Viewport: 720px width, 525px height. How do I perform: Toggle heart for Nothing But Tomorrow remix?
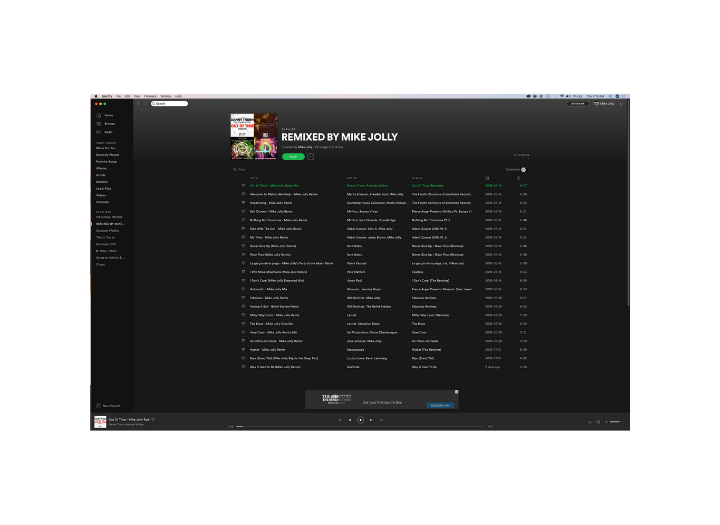(x=243, y=220)
